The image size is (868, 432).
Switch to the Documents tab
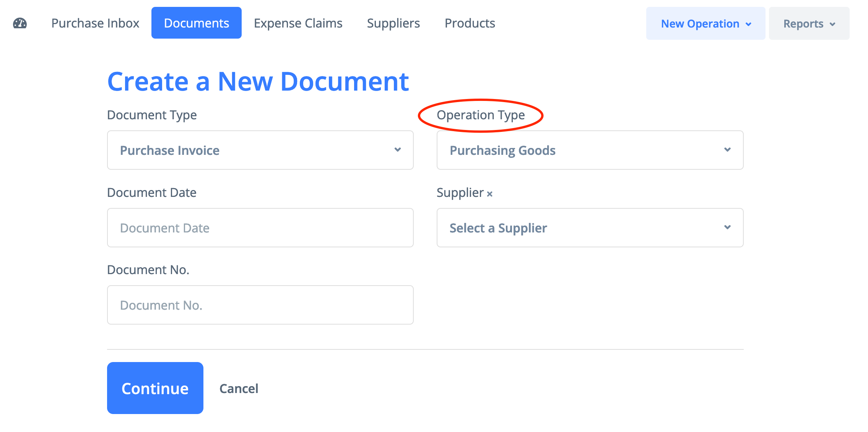(197, 23)
